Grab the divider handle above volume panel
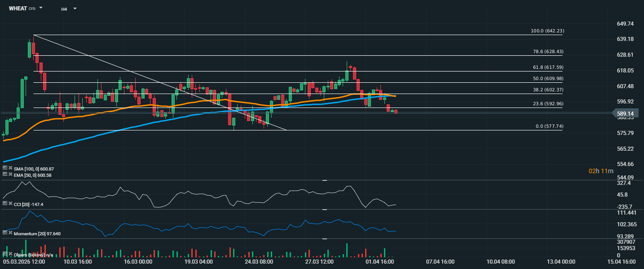The height and width of the screenshot is (269, 644). 325,239
